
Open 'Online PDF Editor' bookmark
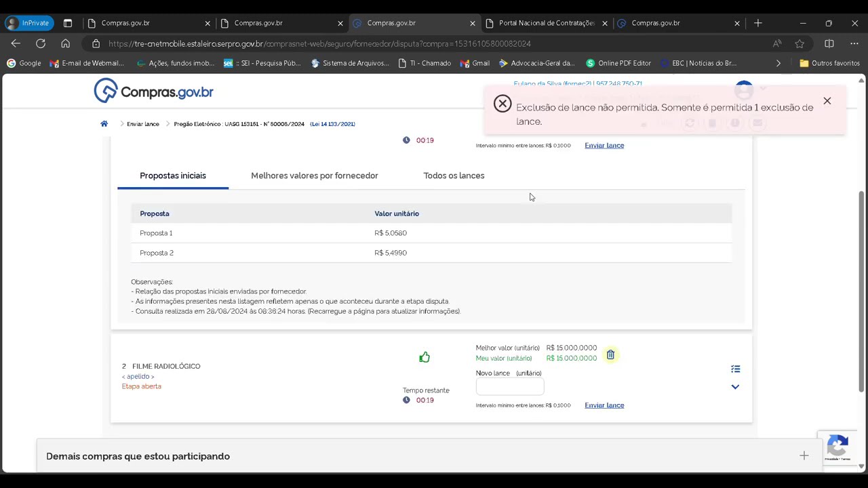pos(618,63)
